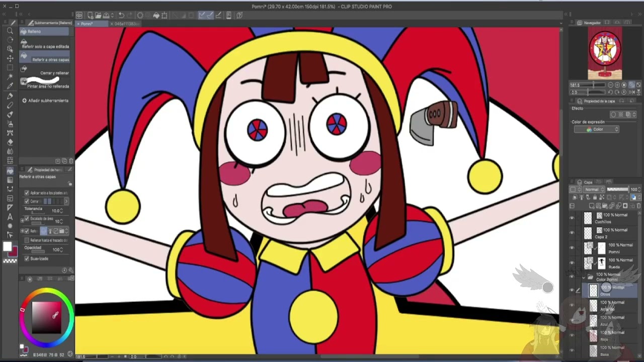The height and width of the screenshot is (362, 644).
Task: Select 'Cerrar y rellenar' sub tool
Action: pyautogui.click(x=45, y=71)
